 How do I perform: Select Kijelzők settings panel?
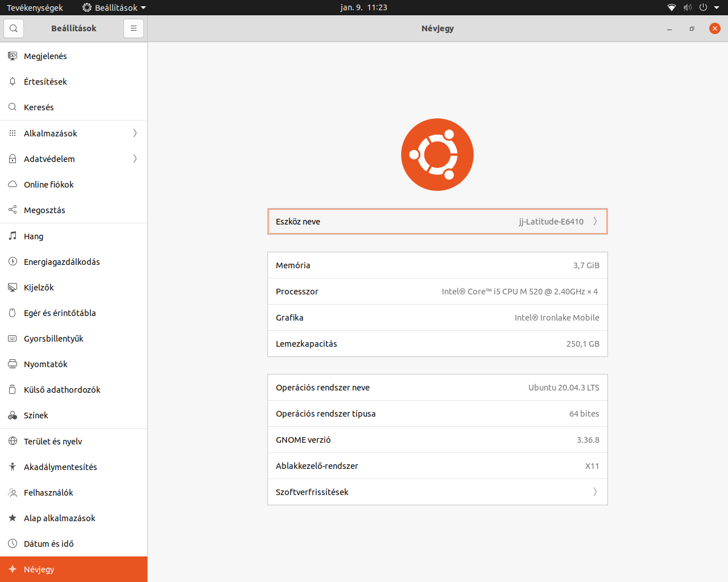74,287
